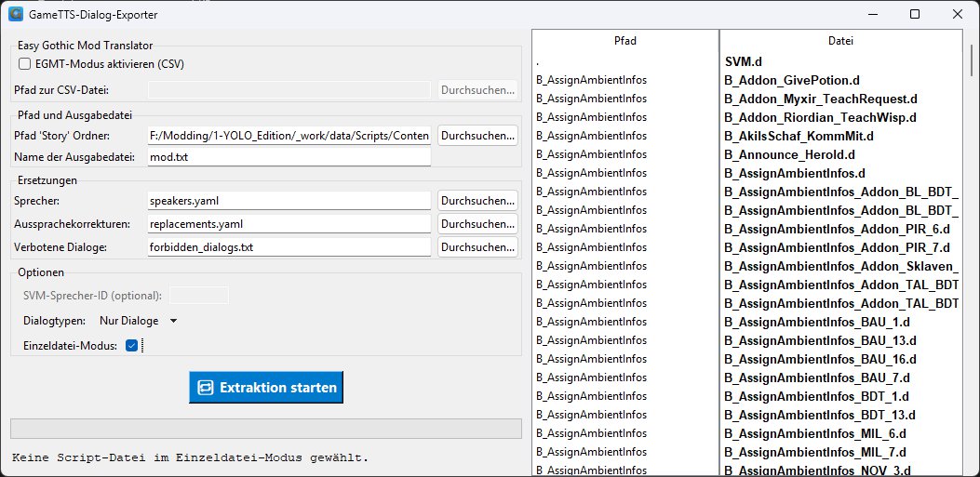Click the Extraktion starten button
Image resolution: width=980 pixels, height=477 pixels.
click(x=266, y=387)
